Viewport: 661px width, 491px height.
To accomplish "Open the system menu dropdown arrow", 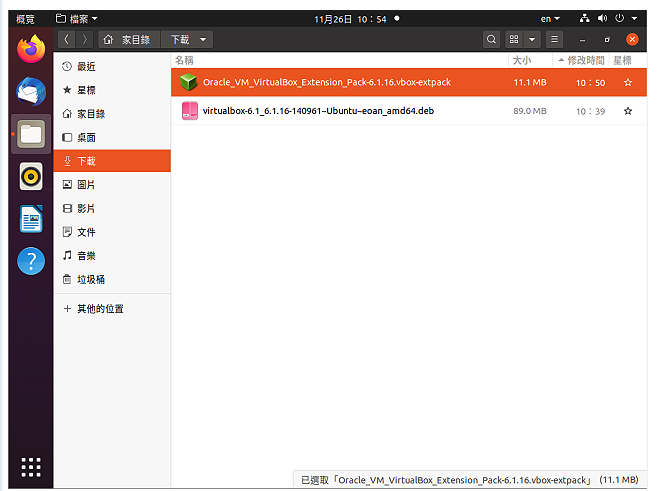I will [x=634, y=19].
